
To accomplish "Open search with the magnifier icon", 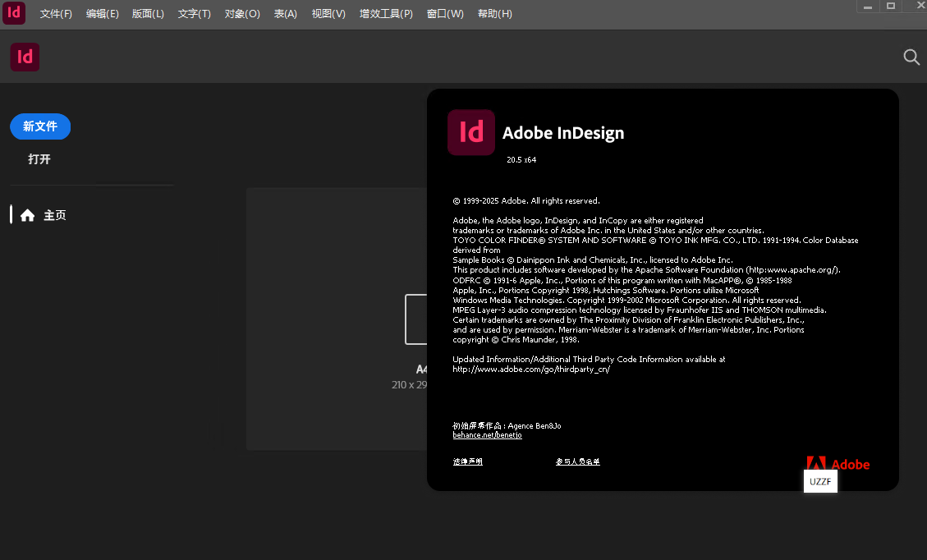I will [911, 57].
